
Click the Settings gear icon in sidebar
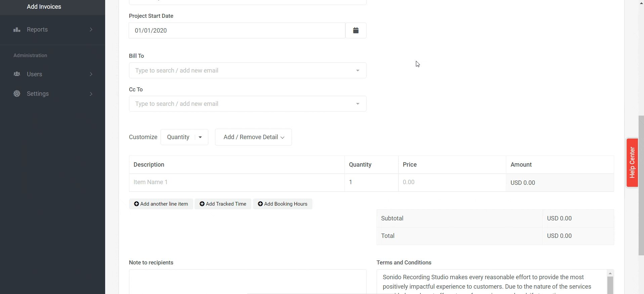click(x=17, y=94)
